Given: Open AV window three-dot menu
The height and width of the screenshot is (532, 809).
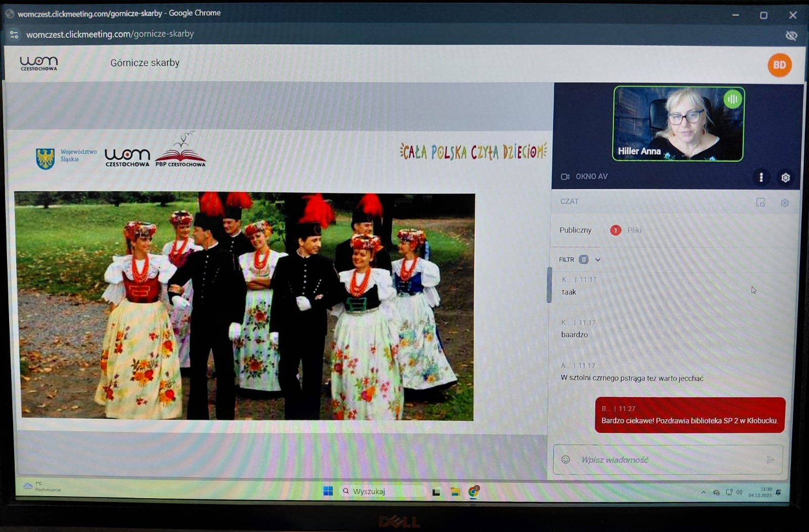Looking at the screenshot, I should click(x=761, y=177).
